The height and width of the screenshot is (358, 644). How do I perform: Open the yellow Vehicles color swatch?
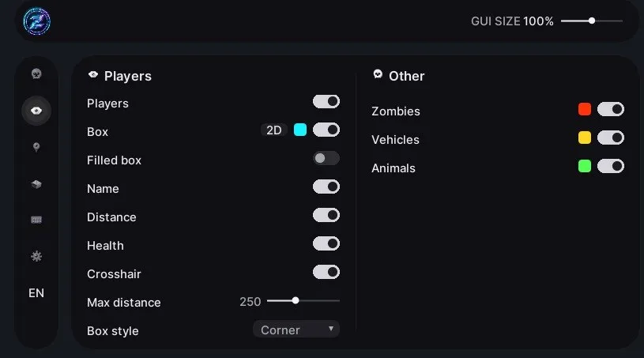point(585,138)
